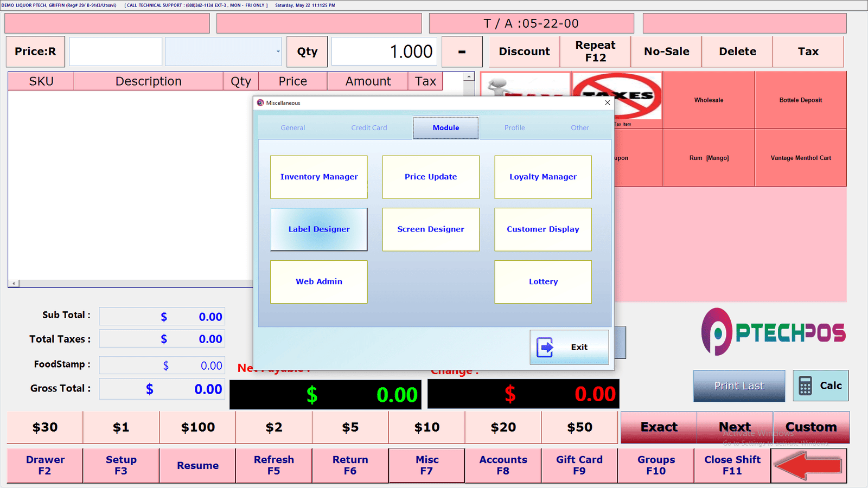Click item list scroll left arrow

[x=14, y=283]
